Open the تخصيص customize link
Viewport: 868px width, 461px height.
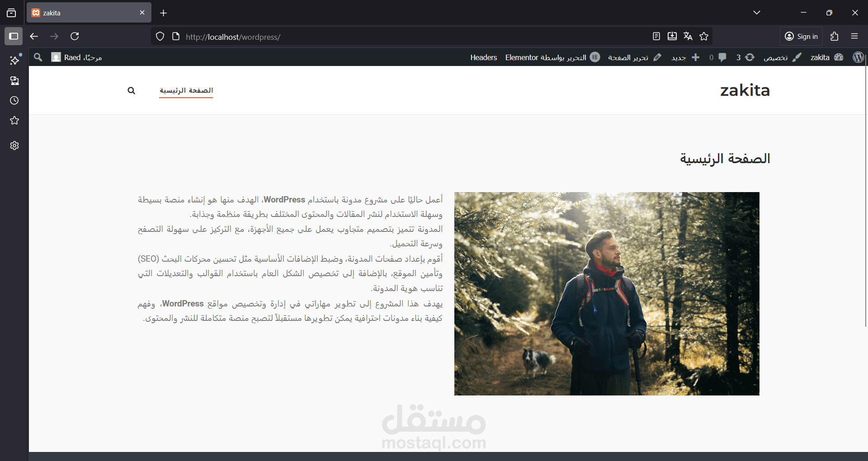tap(783, 57)
